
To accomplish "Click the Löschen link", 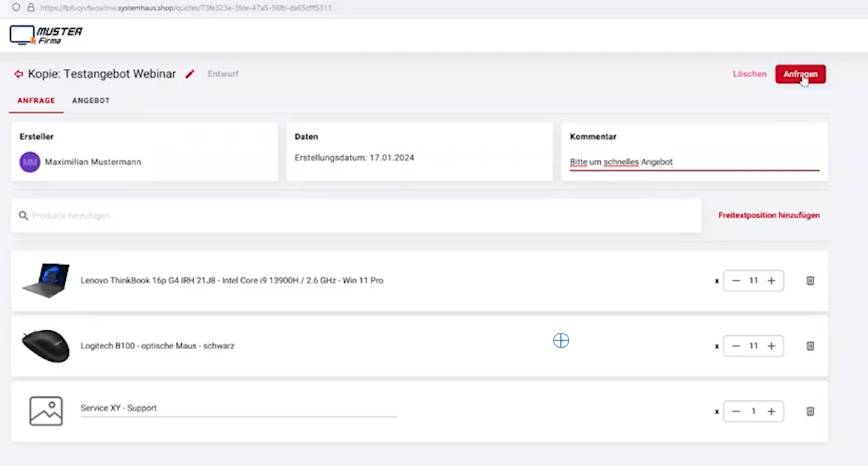I will pyautogui.click(x=750, y=74).
